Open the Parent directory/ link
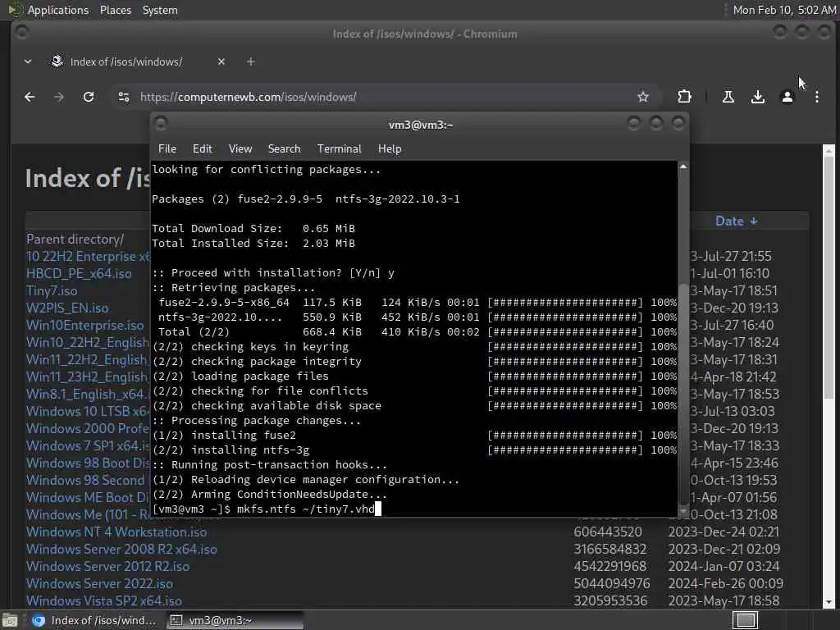Image resolution: width=840 pixels, height=630 pixels. pos(75,239)
